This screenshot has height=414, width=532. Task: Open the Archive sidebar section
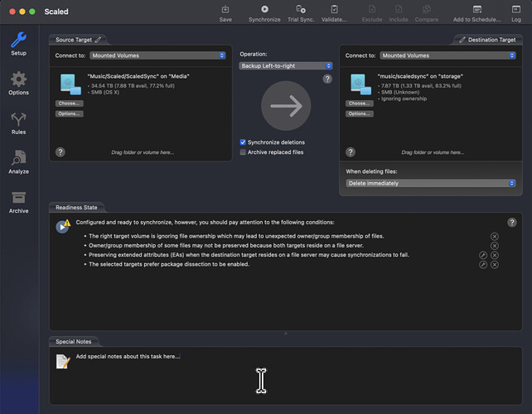18,199
